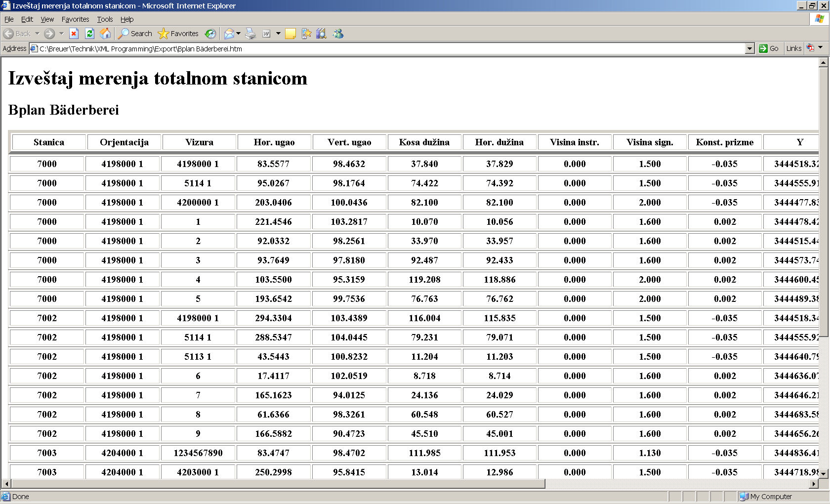The height and width of the screenshot is (504, 830).
Task: Click the Adobe PDF convert icon
Action: [x=810, y=48]
